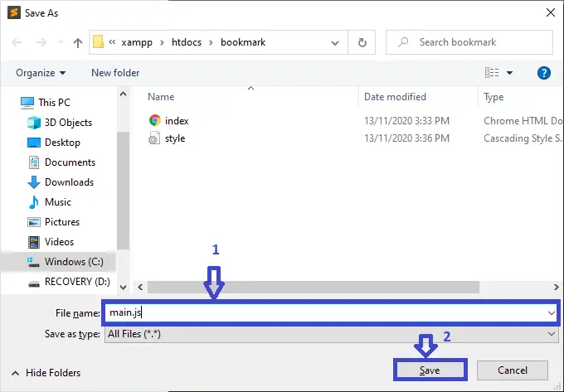Open Documents in the sidebar
The image size is (564, 392).
coord(61,162)
